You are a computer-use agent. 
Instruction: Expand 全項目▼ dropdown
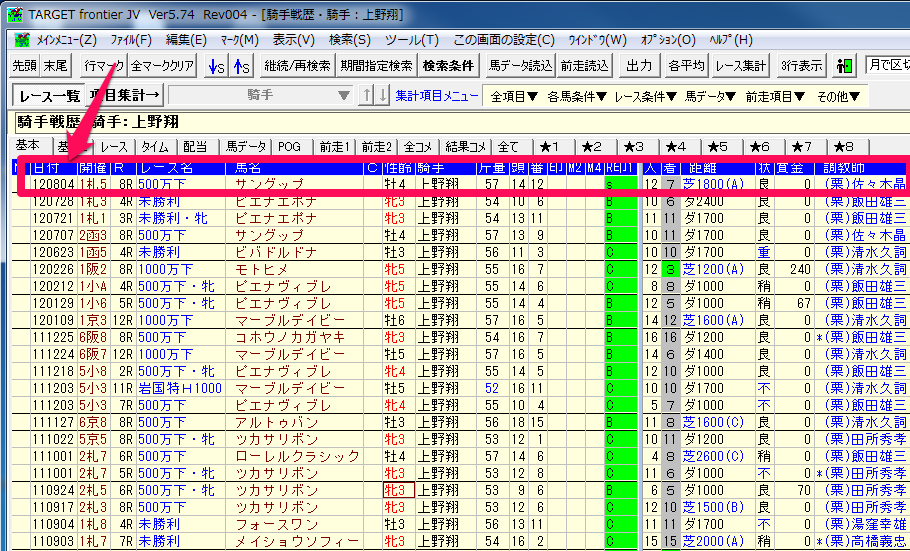point(514,96)
